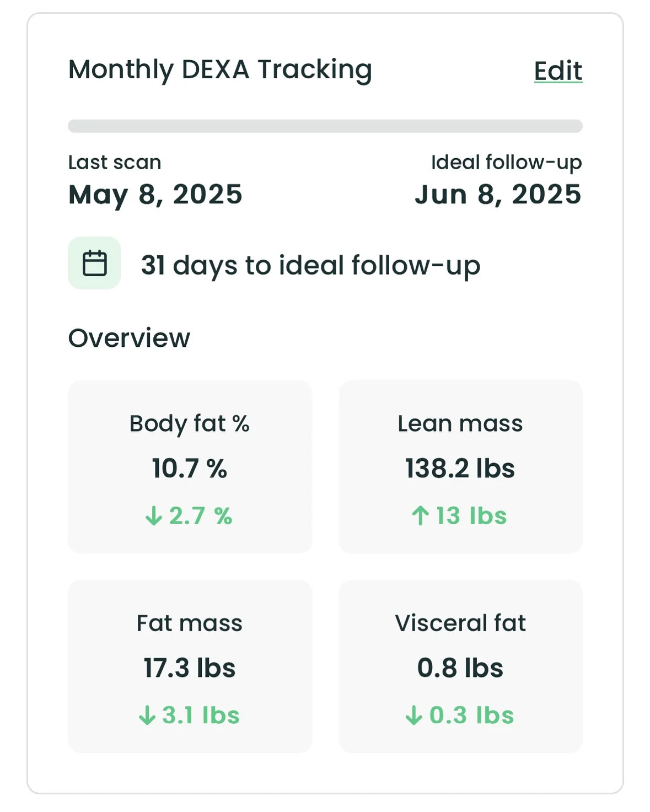Click the 31 days to ideal follow-up text
Viewport: 650px width, 812px height.
[310, 265]
